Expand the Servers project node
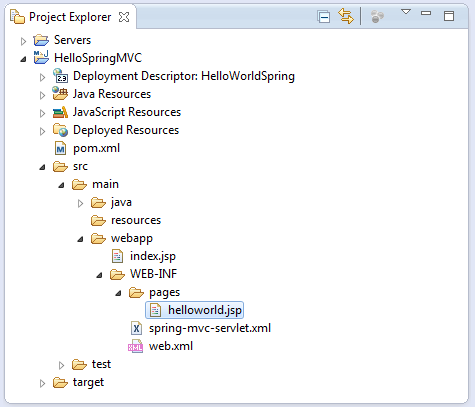This screenshot has width=475, height=407. coord(23,41)
